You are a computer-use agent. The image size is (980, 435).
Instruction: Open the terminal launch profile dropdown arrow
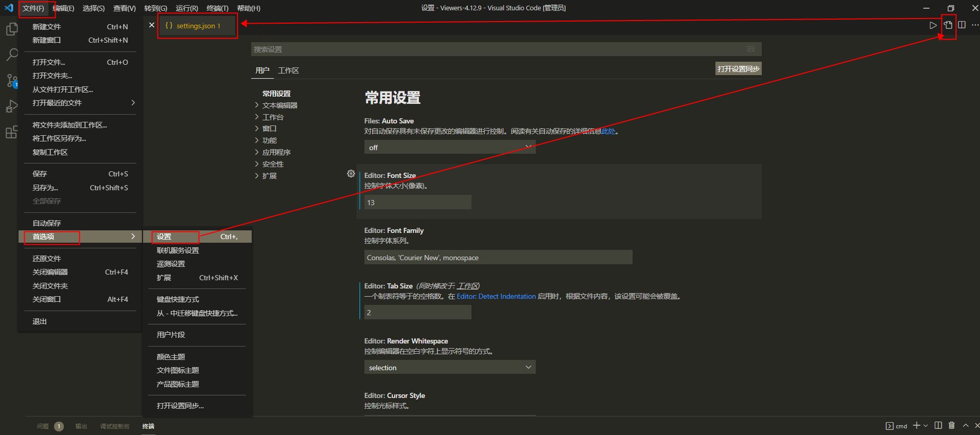925,425
